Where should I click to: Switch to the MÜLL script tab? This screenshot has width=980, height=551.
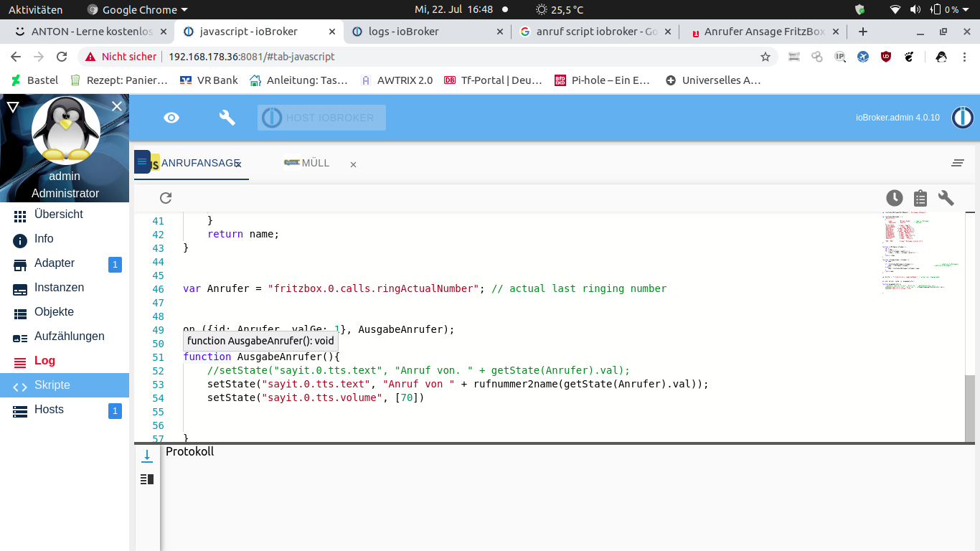click(307, 164)
